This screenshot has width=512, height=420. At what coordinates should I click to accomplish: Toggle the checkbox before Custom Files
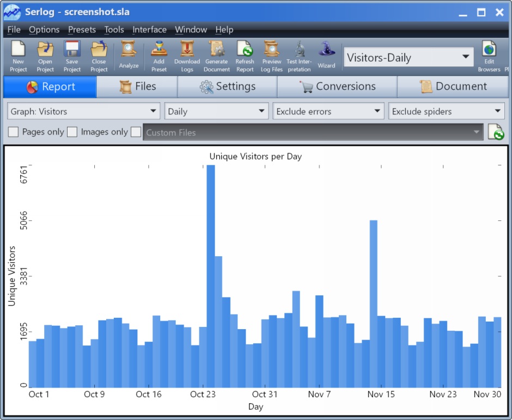tap(136, 132)
